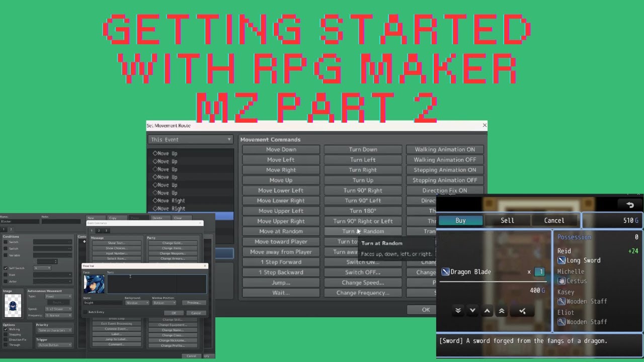The height and width of the screenshot is (362, 644).
Task: Click Move toward Player button
Action: [281, 241]
